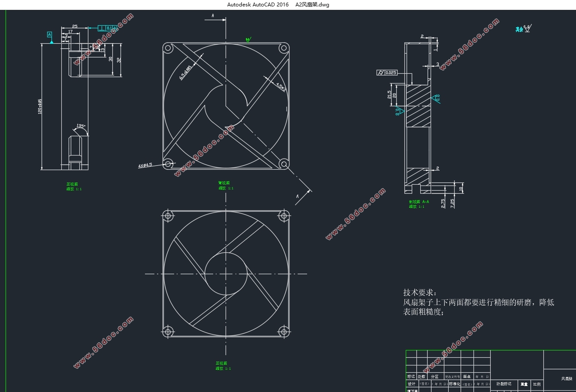Select the center hub circle in bottom view
Viewport: 576px width, 392px height.
226,273
